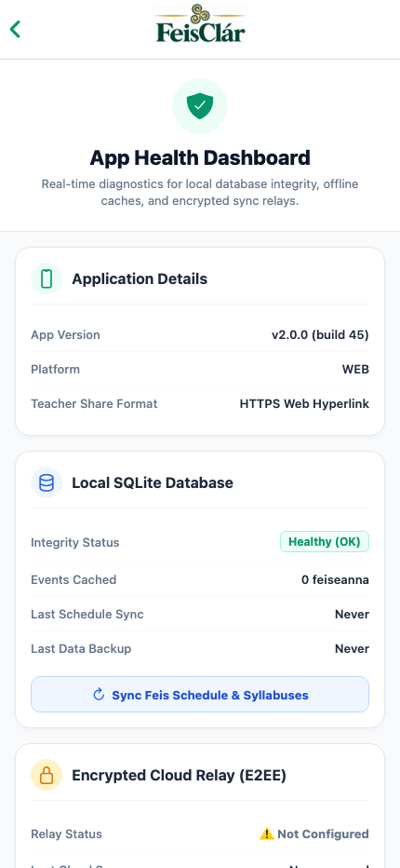Click the database icon beside Local SQLite Database
Viewport: 400px width, 868px height.
tap(47, 482)
